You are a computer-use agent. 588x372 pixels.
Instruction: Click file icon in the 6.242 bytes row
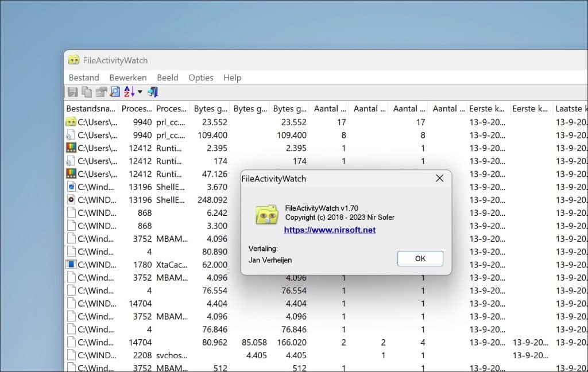[x=71, y=212]
